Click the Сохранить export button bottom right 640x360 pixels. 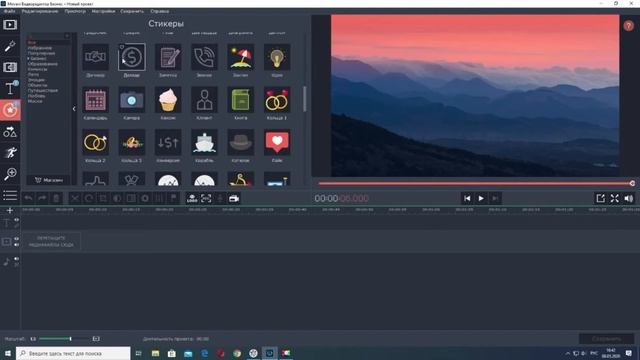[606, 339]
